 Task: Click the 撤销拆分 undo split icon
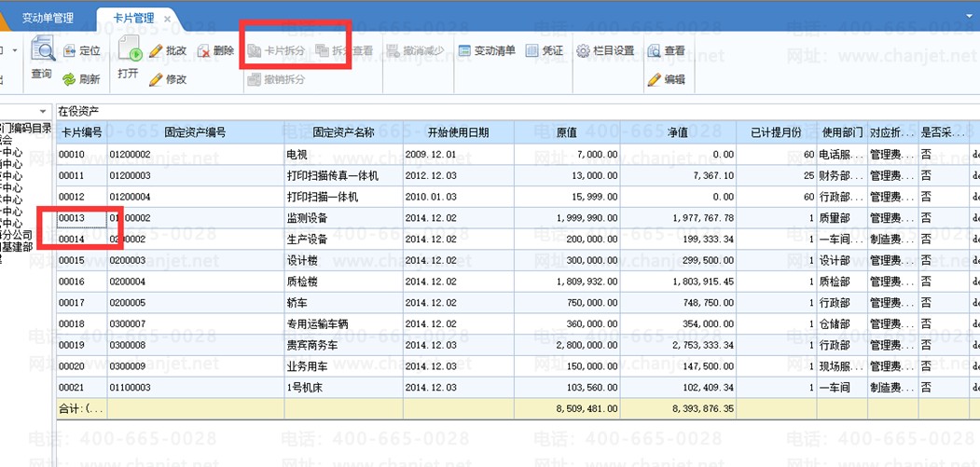coord(254,79)
